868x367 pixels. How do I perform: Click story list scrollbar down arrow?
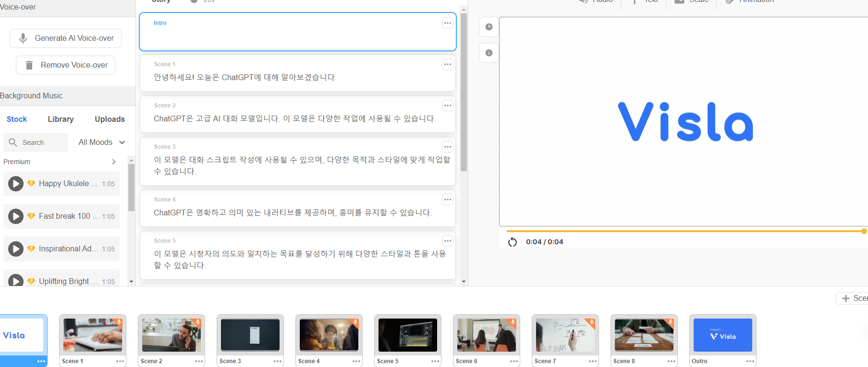tap(464, 282)
